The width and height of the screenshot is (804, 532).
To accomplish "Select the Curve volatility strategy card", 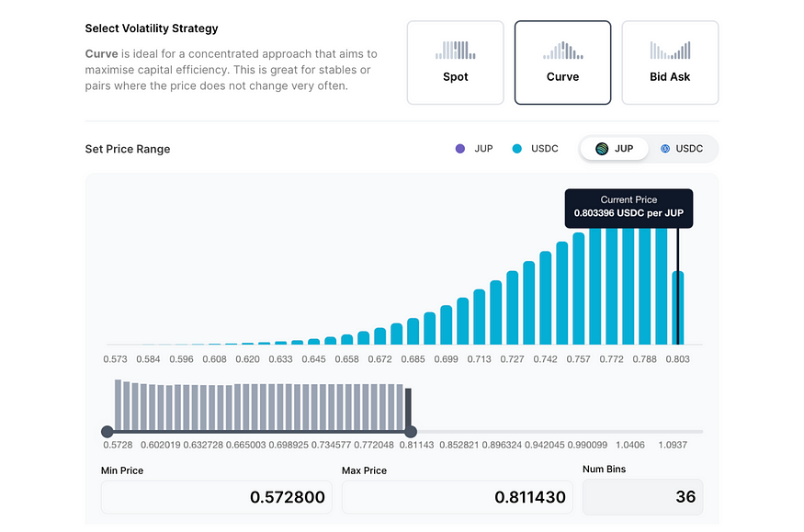I will 562,62.
